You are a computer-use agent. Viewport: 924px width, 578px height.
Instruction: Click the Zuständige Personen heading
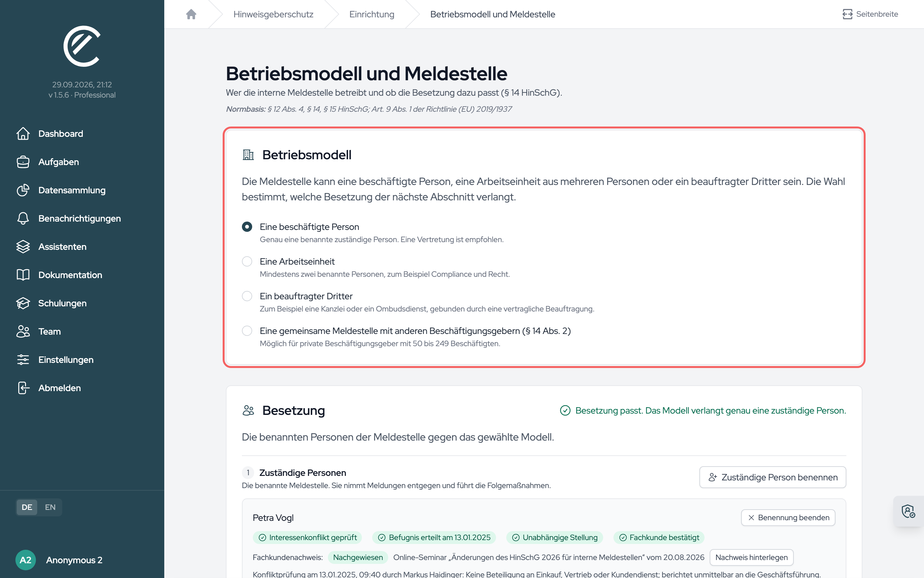tap(303, 473)
